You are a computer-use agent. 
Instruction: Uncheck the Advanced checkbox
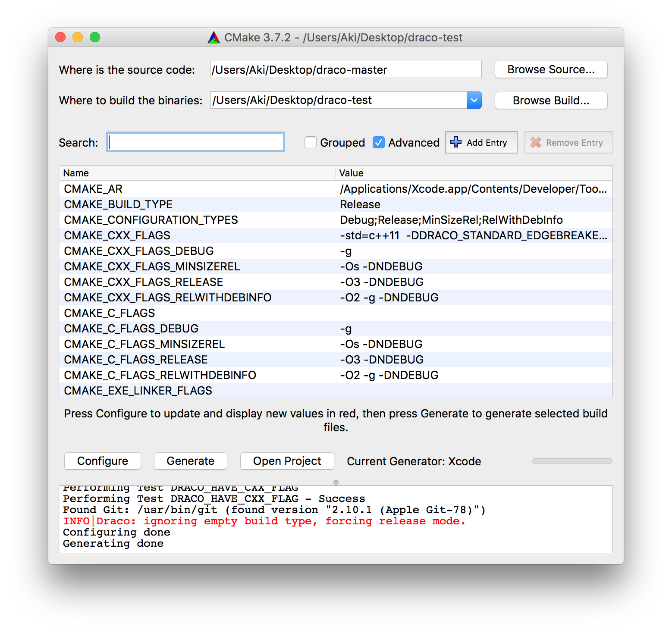pyautogui.click(x=379, y=142)
